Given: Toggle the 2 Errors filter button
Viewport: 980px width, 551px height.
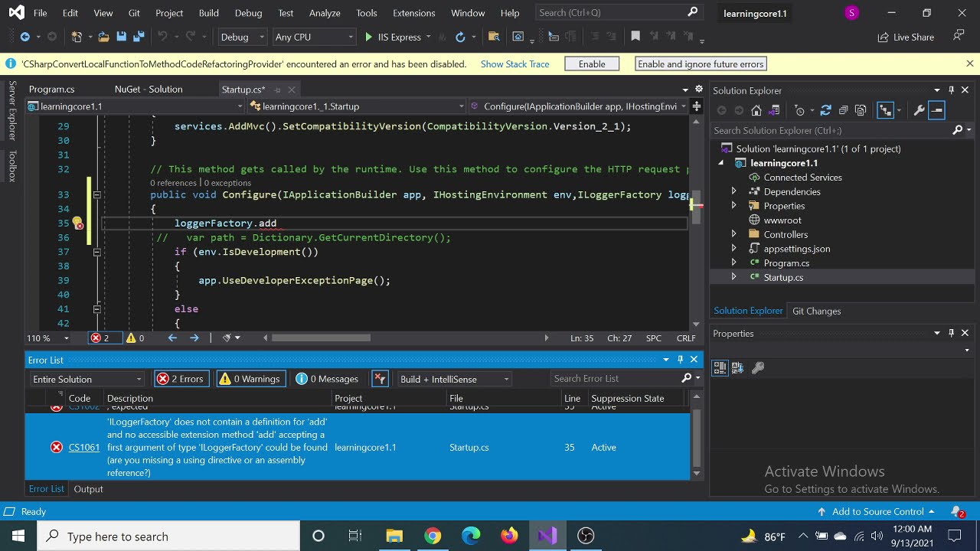Looking at the screenshot, I should [181, 379].
